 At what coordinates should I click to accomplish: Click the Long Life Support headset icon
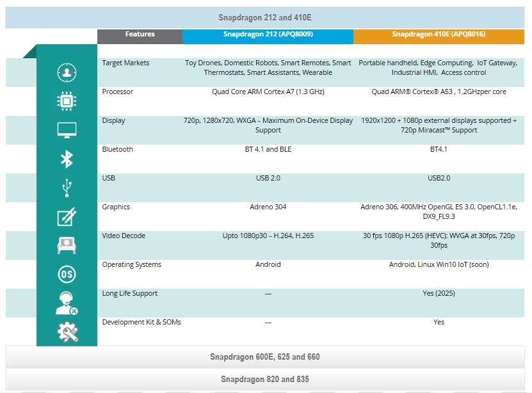tap(67, 303)
